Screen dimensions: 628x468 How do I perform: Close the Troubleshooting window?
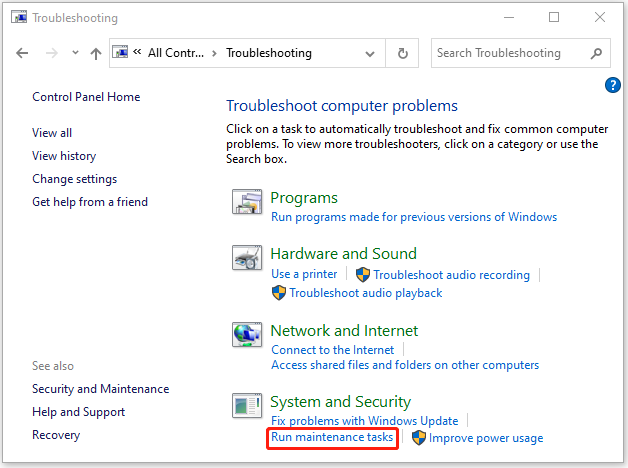(x=600, y=17)
